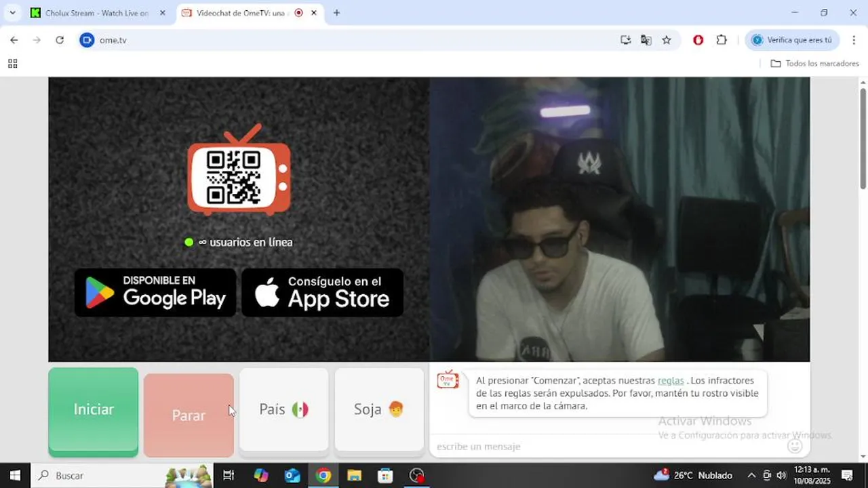Go back to previous page

(14, 40)
